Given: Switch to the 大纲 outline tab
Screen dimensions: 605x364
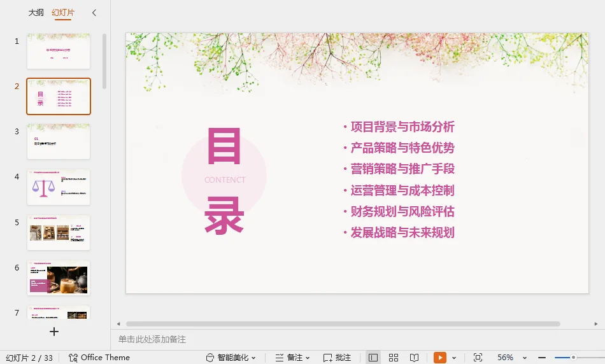Looking at the screenshot, I should tap(36, 13).
